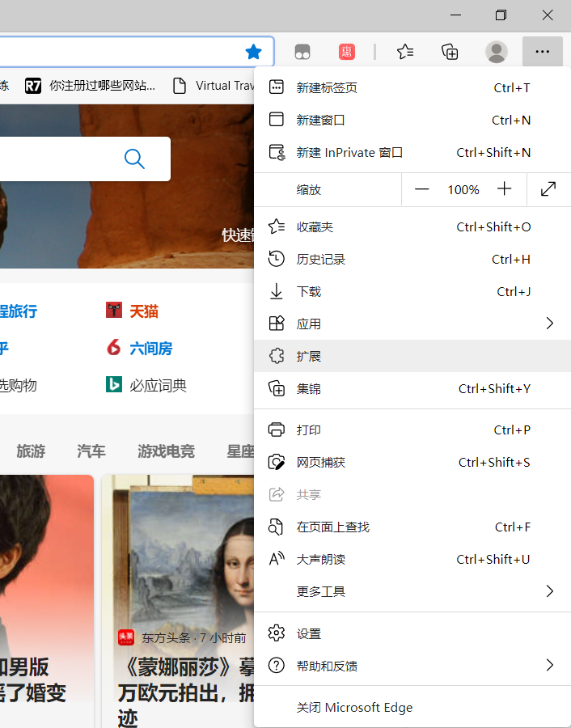
Task: Click the 东方头条 red source icon
Action: (126, 637)
